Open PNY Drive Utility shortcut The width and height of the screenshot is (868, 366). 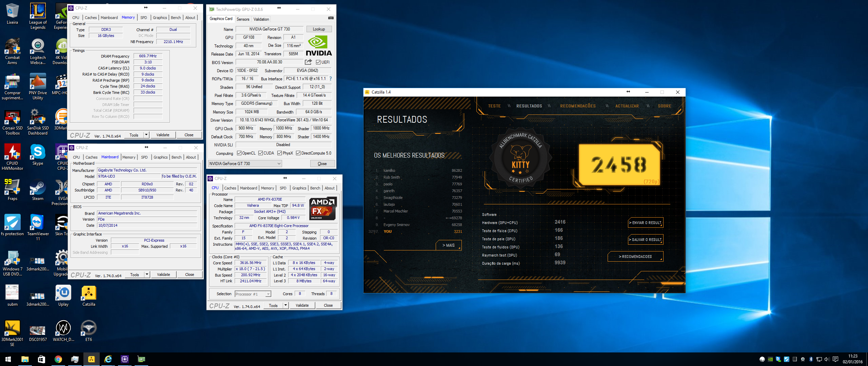click(38, 86)
